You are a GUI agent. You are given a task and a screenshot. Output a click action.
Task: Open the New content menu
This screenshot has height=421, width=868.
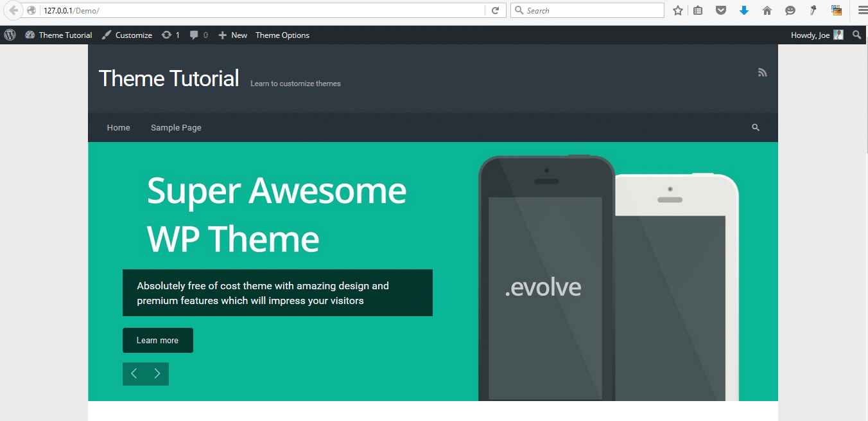tap(232, 35)
